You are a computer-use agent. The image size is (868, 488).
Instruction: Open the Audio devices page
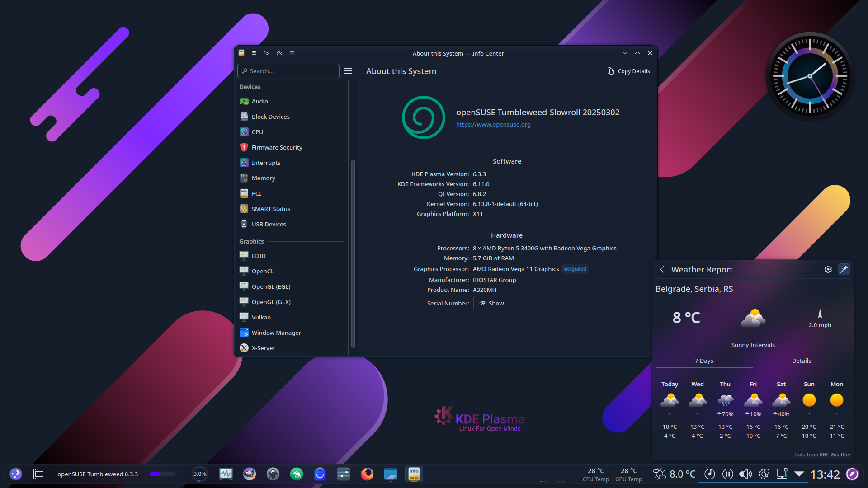pyautogui.click(x=291, y=101)
